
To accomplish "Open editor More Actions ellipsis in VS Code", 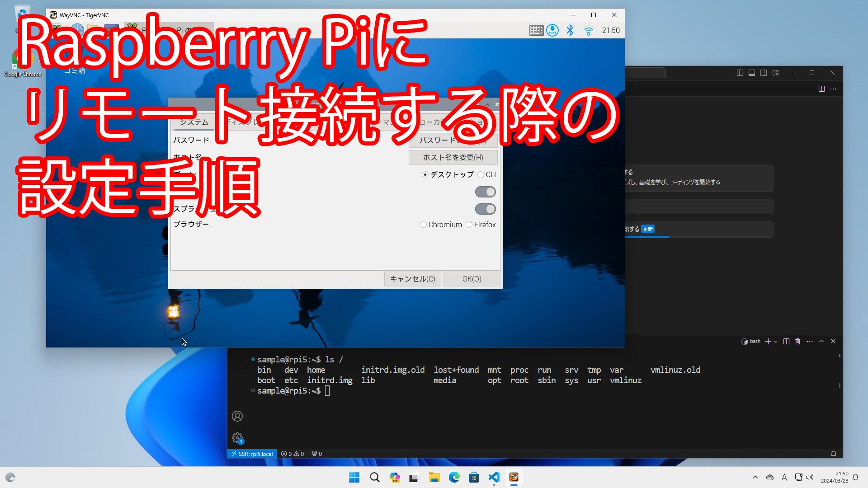I will click(833, 89).
